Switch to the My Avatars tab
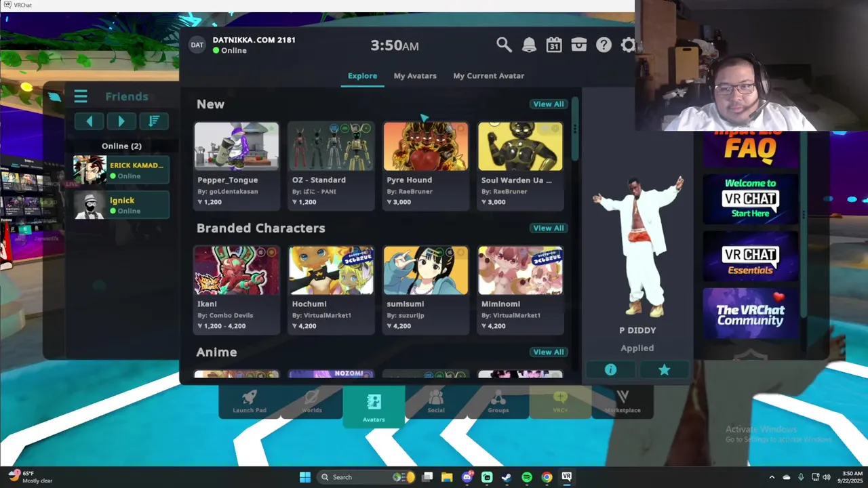Screen dimensions: 868x488 [415, 76]
